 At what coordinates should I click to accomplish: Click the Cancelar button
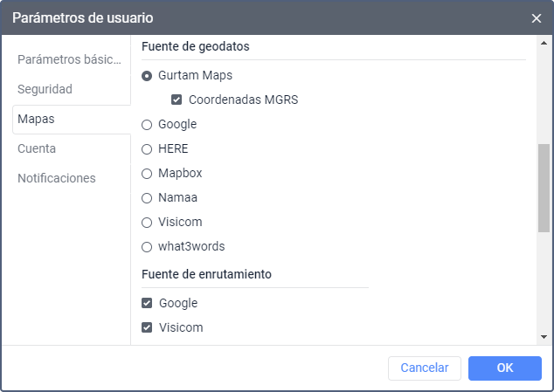coord(424,368)
